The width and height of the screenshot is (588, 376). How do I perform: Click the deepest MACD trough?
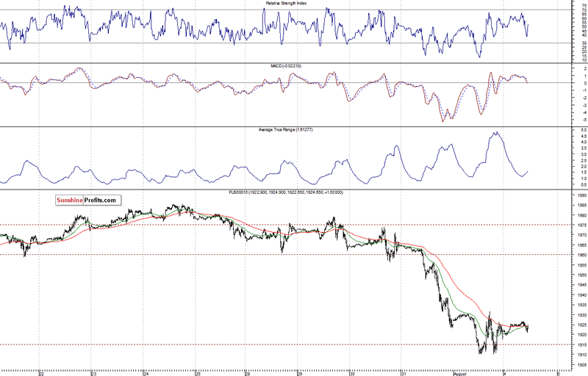coord(442,120)
